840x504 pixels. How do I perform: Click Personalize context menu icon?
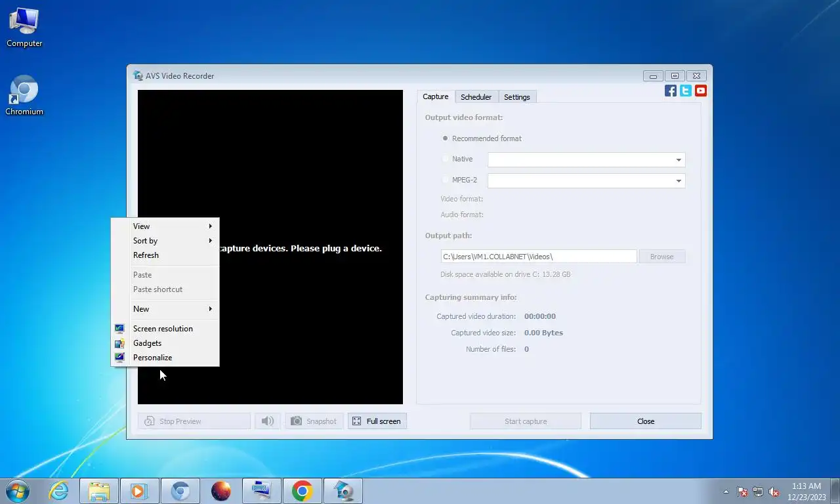pyautogui.click(x=119, y=358)
